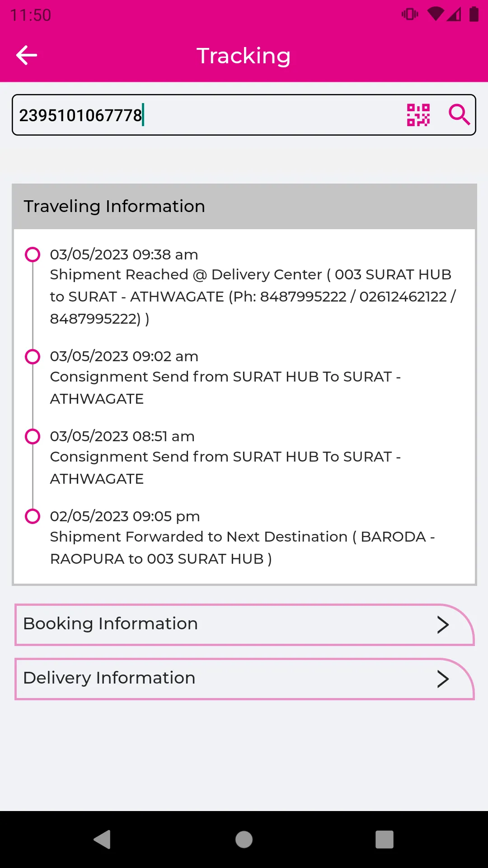Screen dimensions: 488x868
Task: Tap the back arrow in Tracking header
Action: tap(27, 56)
